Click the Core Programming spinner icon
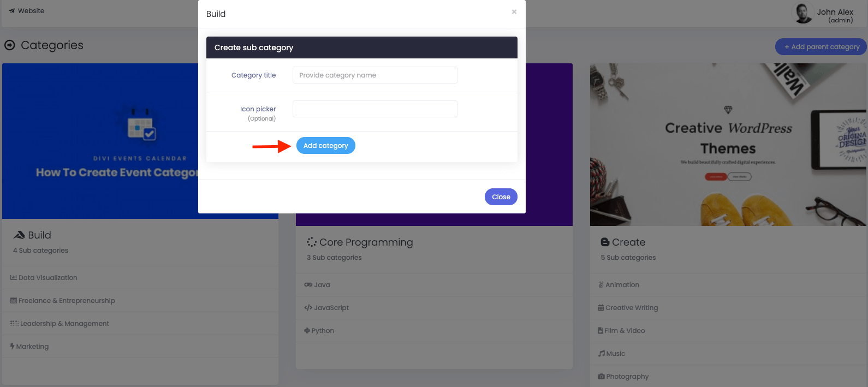Image resolution: width=868 pixels, height=387 pixels. click(312, 242)
